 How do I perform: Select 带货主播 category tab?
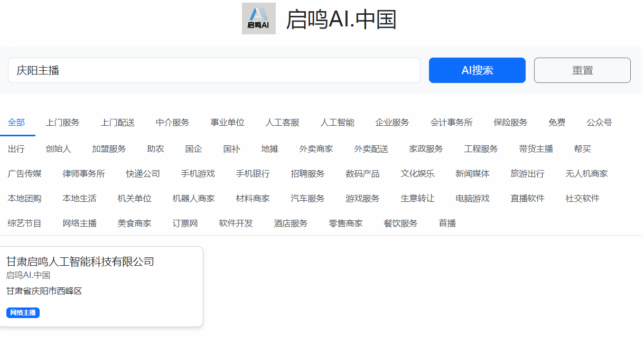click(x=536, y=149)
